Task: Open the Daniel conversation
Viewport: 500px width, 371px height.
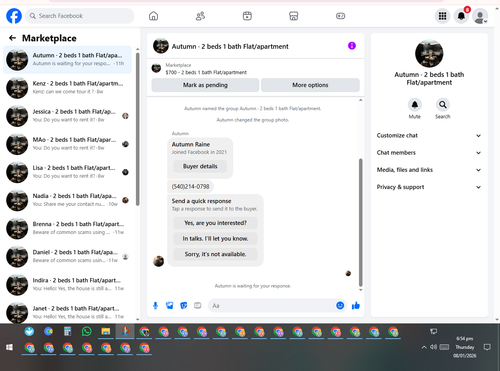Action: tap(68, 256)
